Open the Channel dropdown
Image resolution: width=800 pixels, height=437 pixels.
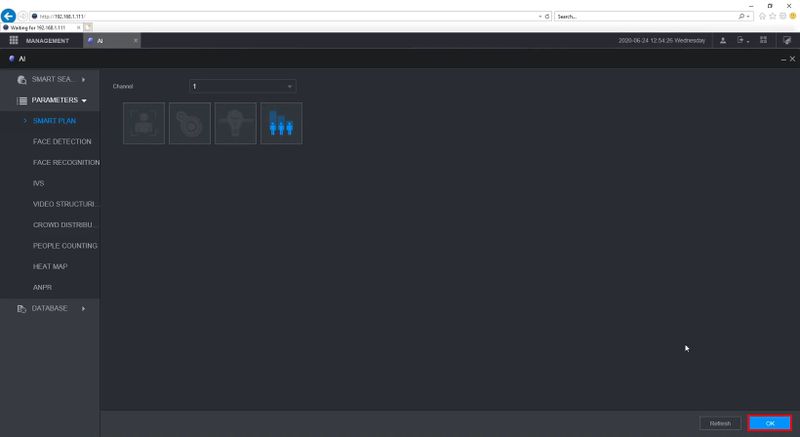coord(242,86)
